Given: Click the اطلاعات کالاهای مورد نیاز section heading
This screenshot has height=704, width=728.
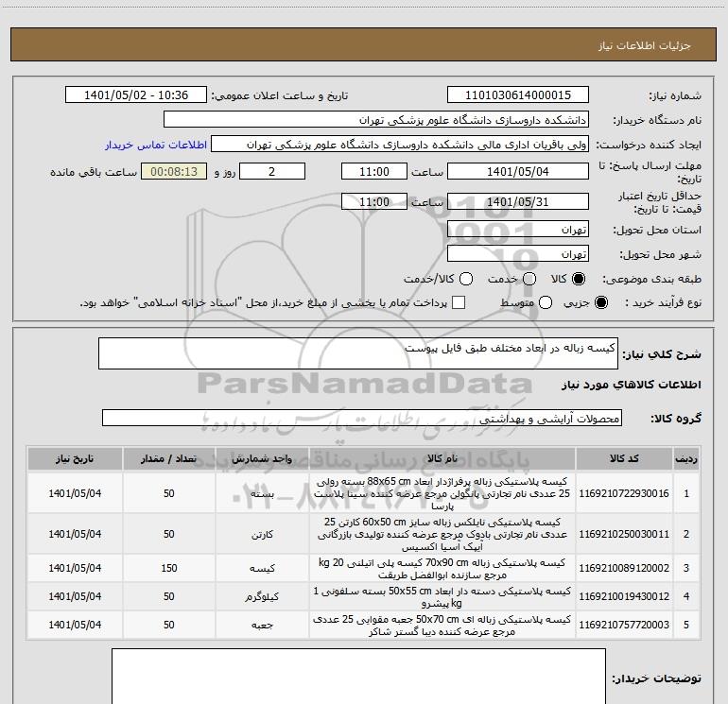Looking at the screenshot, I should [631, 385].
